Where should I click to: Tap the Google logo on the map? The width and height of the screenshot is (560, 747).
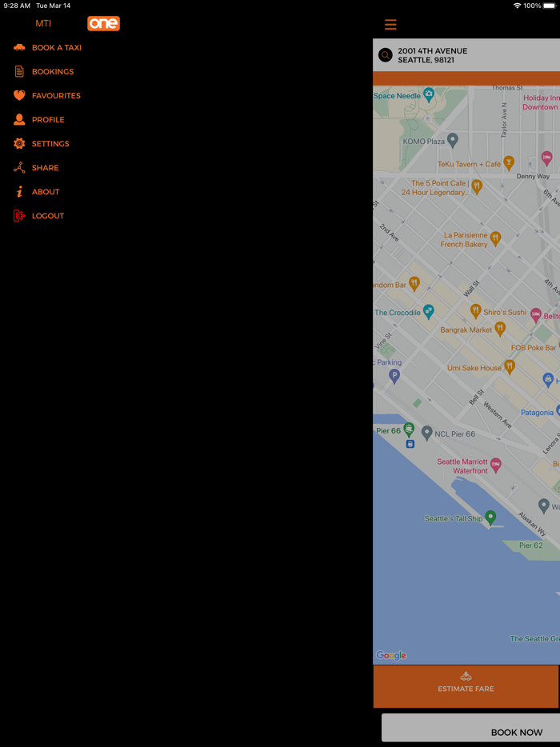coord(391,656)
